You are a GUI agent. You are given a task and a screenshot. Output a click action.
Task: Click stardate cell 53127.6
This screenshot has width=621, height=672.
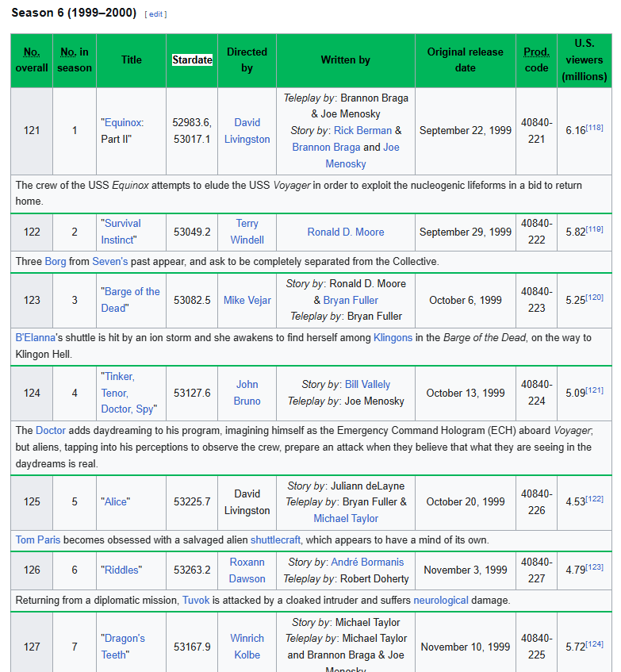[x=192, y=393]
